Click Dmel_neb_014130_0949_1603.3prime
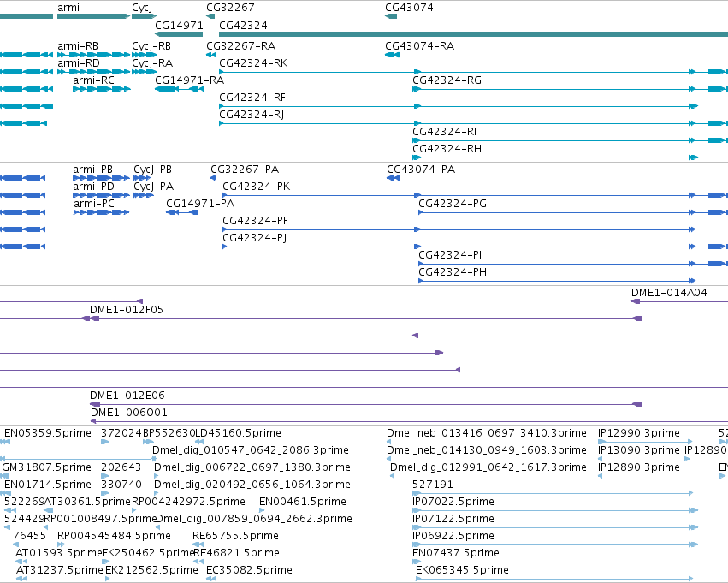This screenshot has width=728, height=583. point(487,451)
